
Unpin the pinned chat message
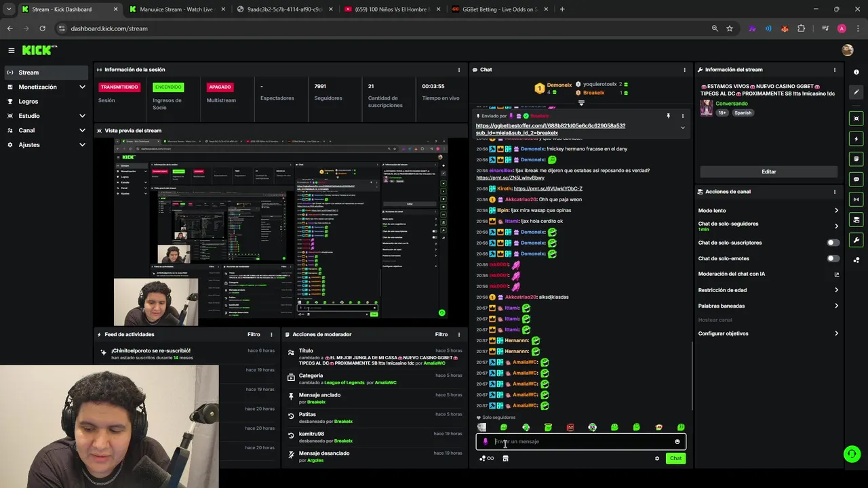pyautogui.click(x=668, y=116)
